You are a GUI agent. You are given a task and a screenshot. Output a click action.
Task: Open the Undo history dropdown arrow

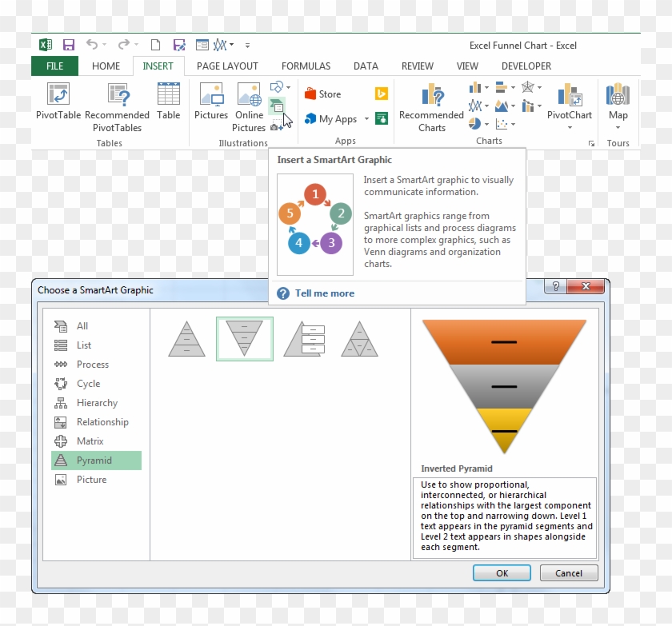pos(104,45)
